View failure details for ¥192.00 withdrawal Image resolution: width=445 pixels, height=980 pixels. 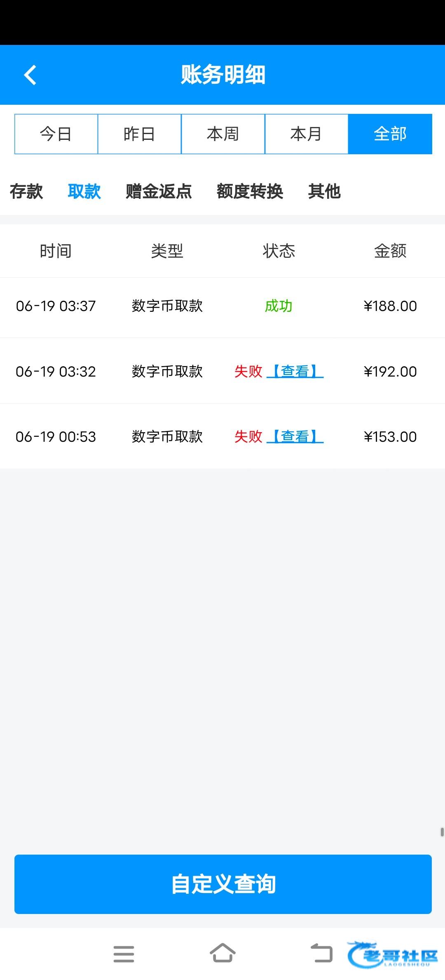pos(295,372)
